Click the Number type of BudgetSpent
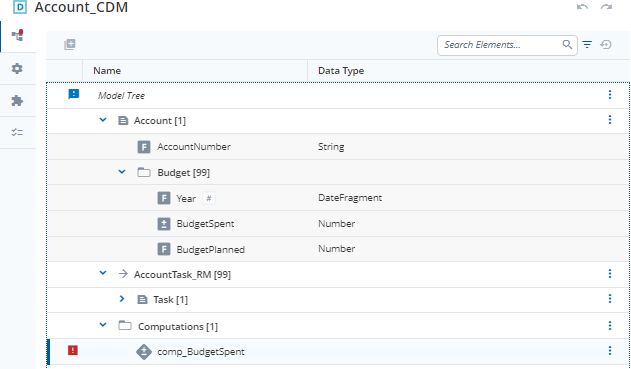 click(x=336, y=224)
